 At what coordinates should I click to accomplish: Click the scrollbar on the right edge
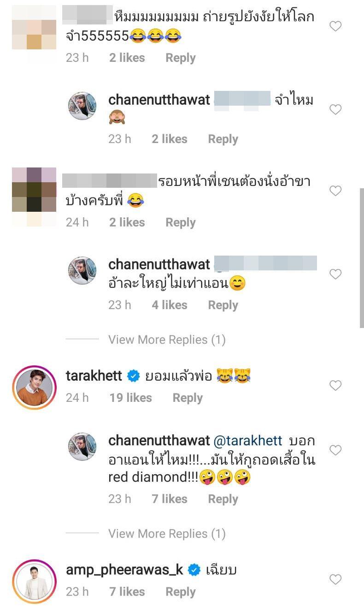pos(361,258)
